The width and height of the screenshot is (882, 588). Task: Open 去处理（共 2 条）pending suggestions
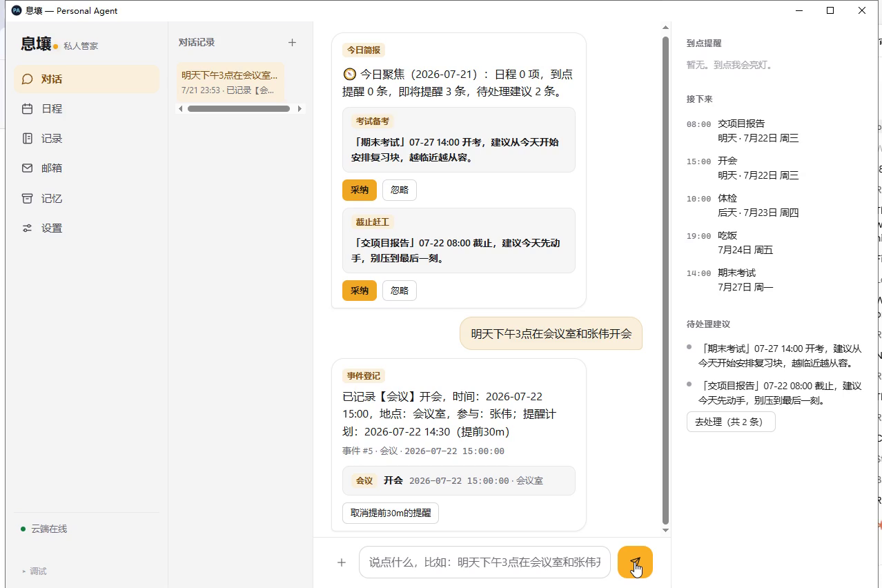[731, 422]
